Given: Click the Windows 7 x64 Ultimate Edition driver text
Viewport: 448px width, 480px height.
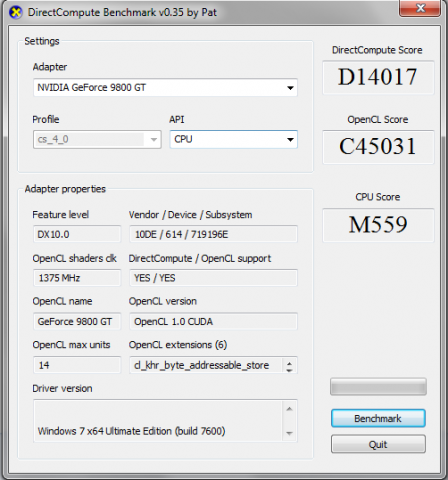Looking at the screenshot, I should click(131, 431).
